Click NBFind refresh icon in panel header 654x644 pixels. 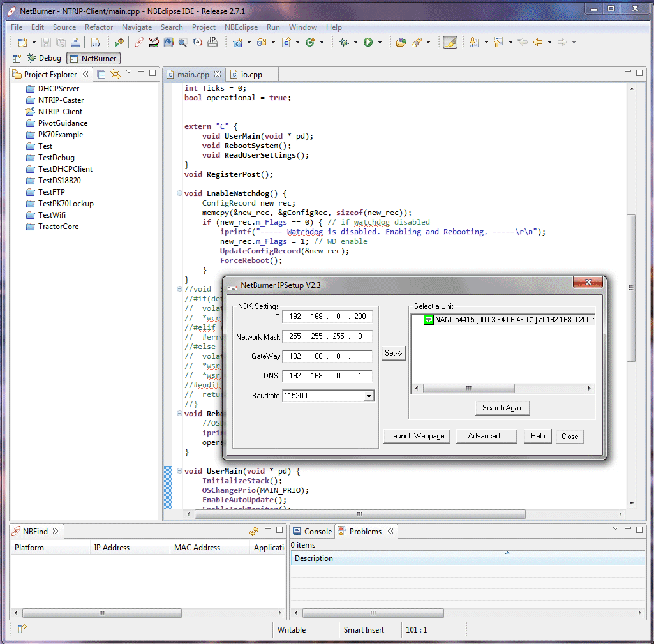point(253,532)
